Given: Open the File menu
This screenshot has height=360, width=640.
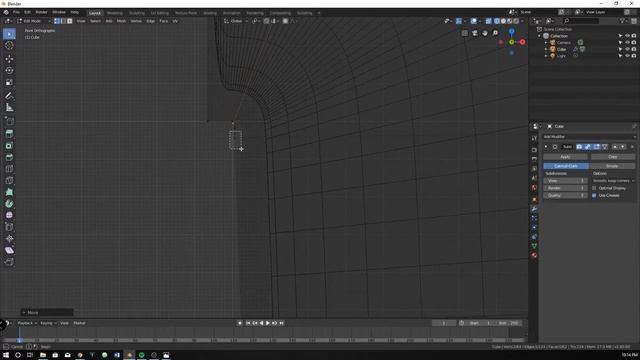Looking at the screenshot, I should pyautogui.click(x=16, y=13).
